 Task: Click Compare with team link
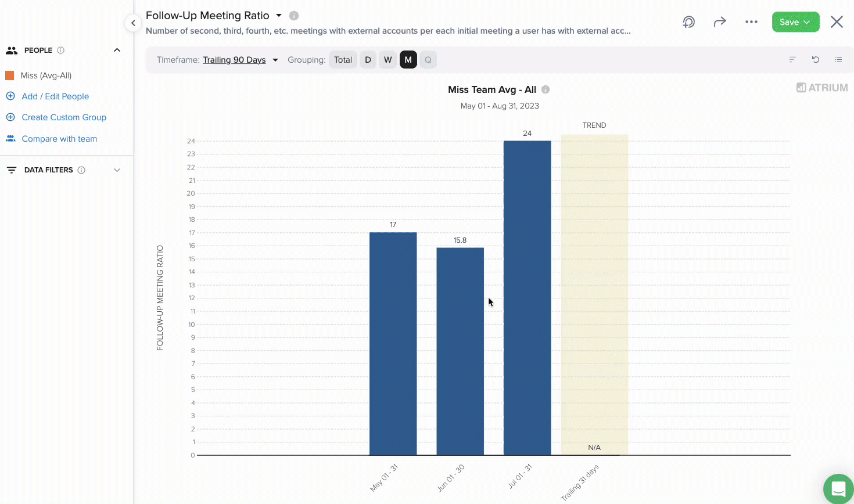59,139
